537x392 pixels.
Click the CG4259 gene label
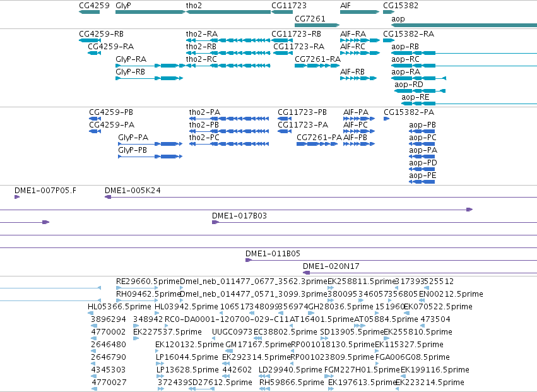tap(94, 6)
